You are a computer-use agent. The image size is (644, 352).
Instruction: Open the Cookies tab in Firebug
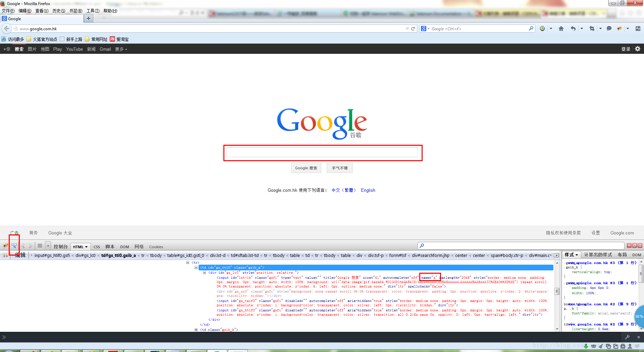tap(156, 247)
